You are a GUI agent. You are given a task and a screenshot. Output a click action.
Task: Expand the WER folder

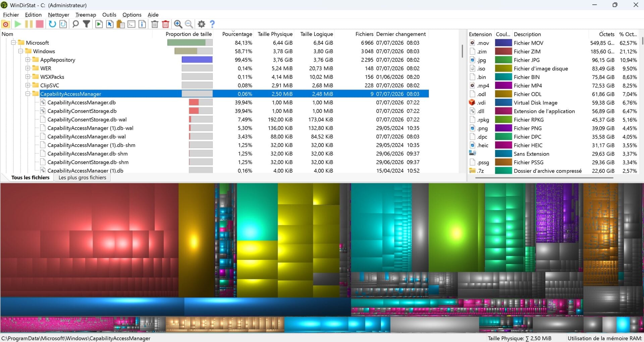pyautogui.click(x=28, y=68)
